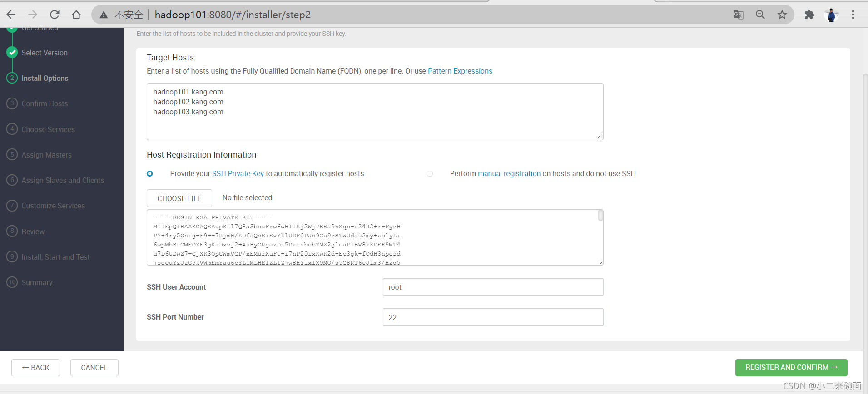Click the step 5 circle icon
868x394 pixels.
point(12,154)
